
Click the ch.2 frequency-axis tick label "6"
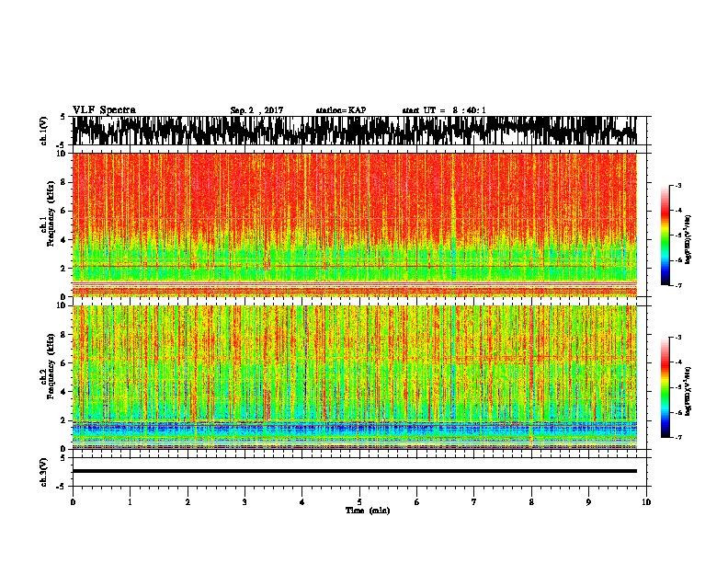click(x=63, y=362)
